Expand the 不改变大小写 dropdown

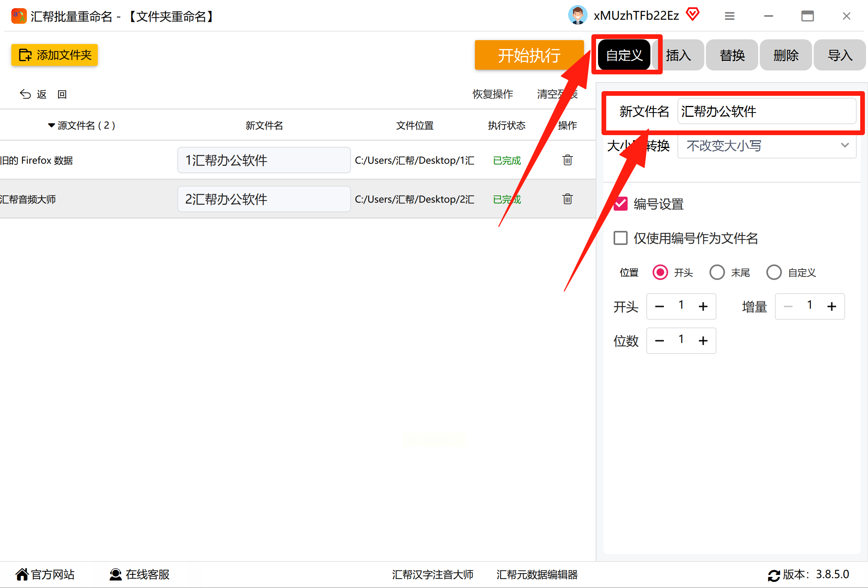[767, 146]
